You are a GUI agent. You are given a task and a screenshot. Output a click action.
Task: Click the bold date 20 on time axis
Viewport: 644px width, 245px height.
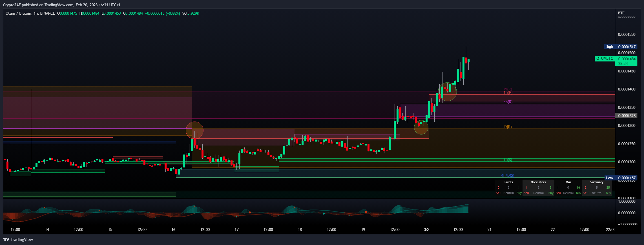(426, 229)
